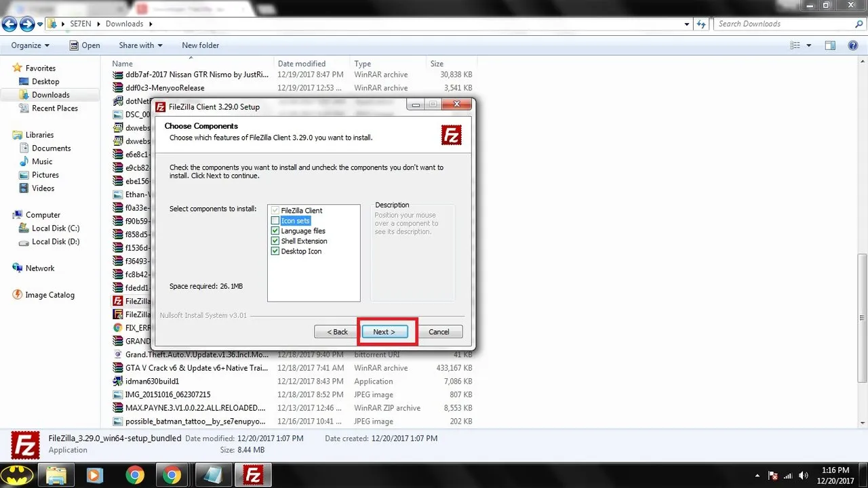Viewport: 868px width, 488px height.
Task: Open the Documents library
Action: pyautogui.click(x=51, y=148)
